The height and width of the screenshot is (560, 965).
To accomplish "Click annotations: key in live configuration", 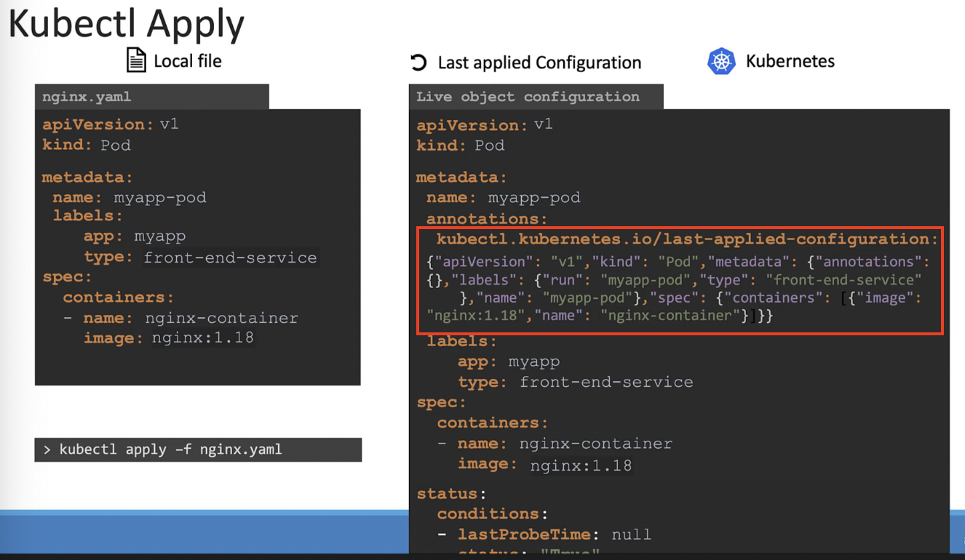I will (x=487, y=219).
